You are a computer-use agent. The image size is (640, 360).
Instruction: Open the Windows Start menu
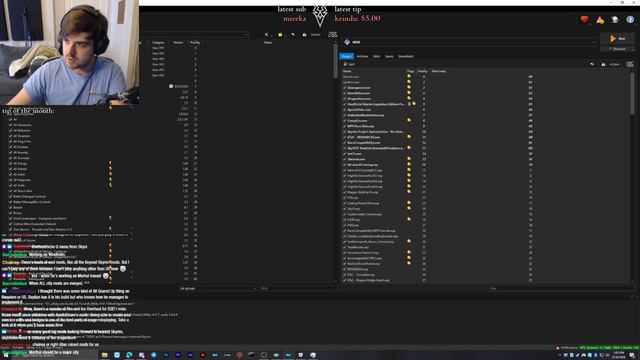point(5,355)
